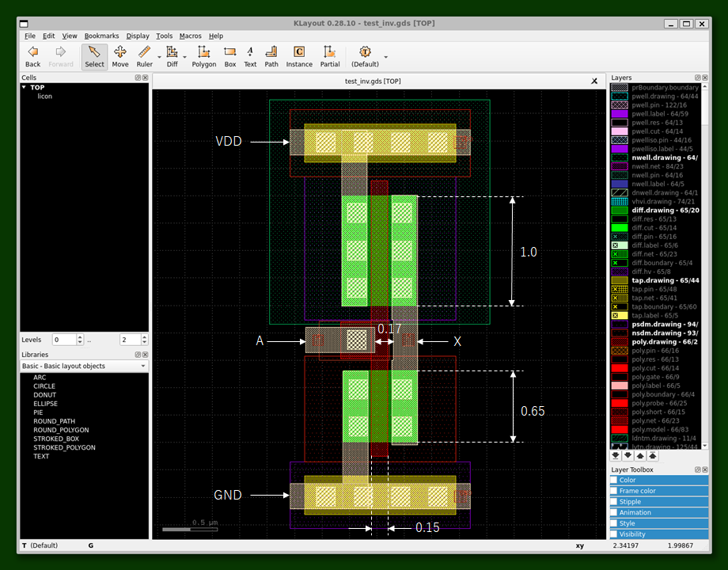Activate the Move tool
728x570 pixels.
[x=120, y=57]
